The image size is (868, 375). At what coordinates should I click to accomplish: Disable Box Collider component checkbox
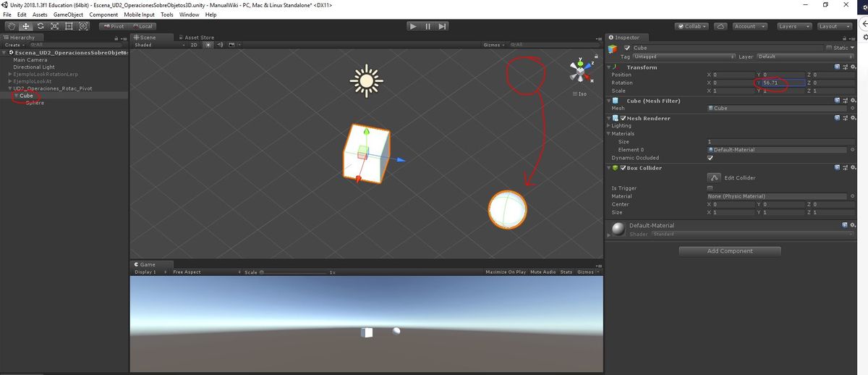(x=623, y=168)
